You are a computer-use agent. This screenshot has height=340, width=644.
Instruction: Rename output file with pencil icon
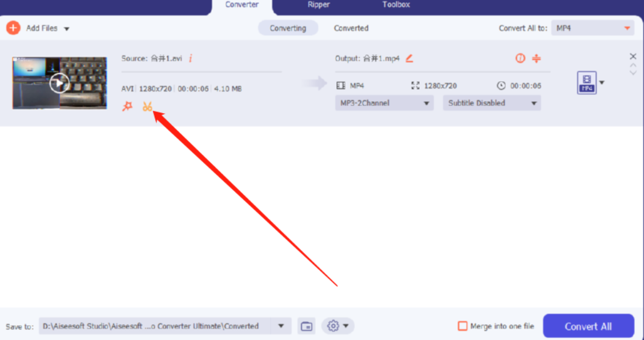[409, 58]
